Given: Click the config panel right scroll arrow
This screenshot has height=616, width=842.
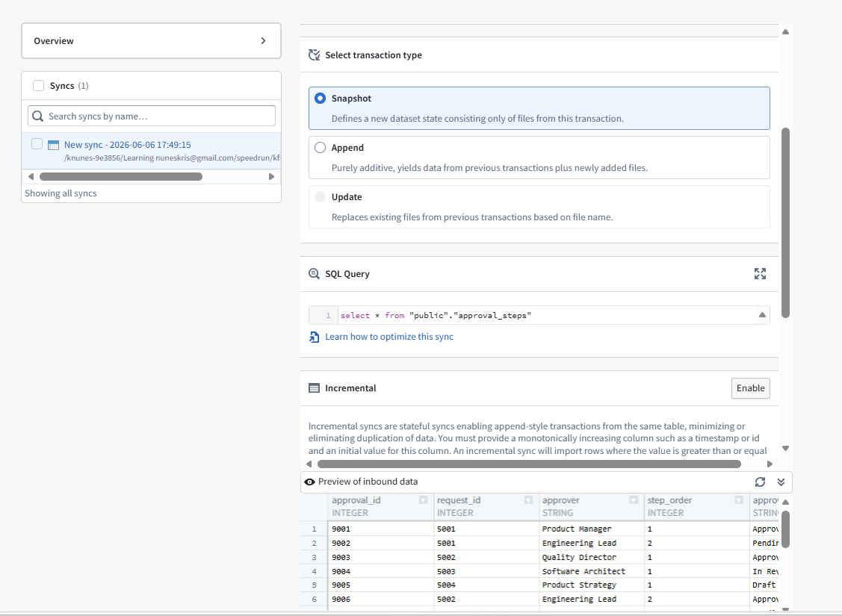Looking at the screenshot, I should [x=770, y=464].
